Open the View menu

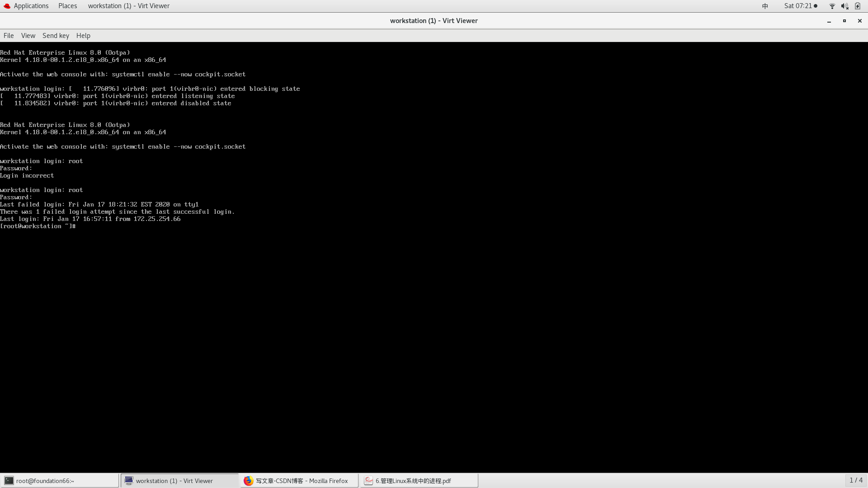28,36
